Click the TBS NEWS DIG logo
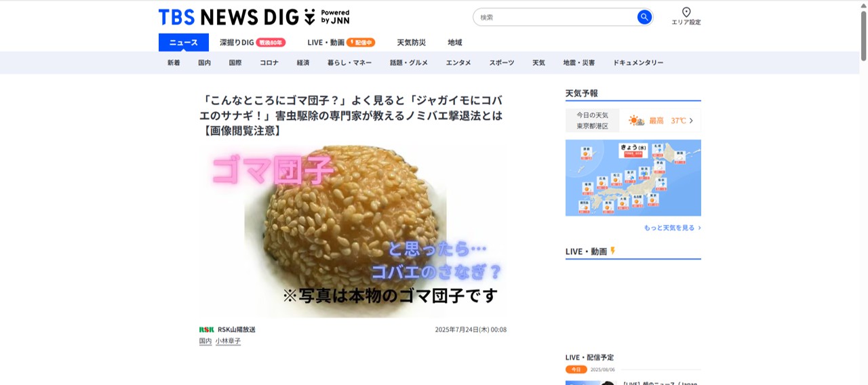Screen dimensions: 868x385 [x=254, y=17]
